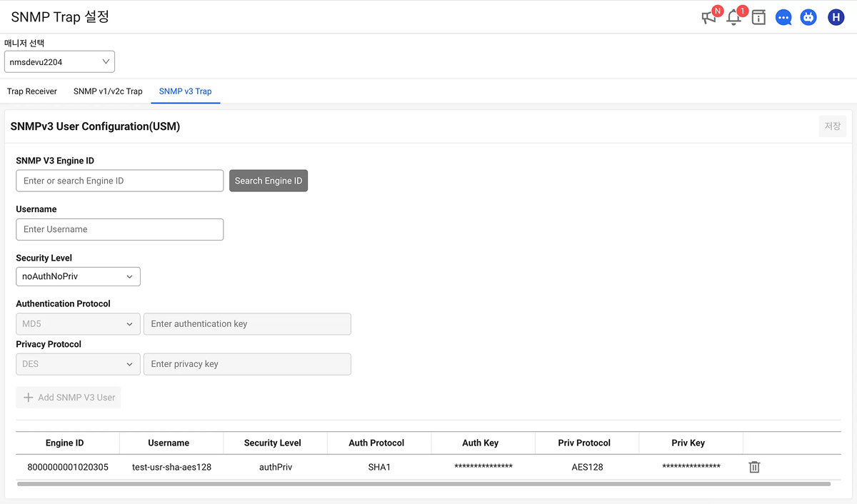Open the chatbot robot icon

tap(808, 18)
